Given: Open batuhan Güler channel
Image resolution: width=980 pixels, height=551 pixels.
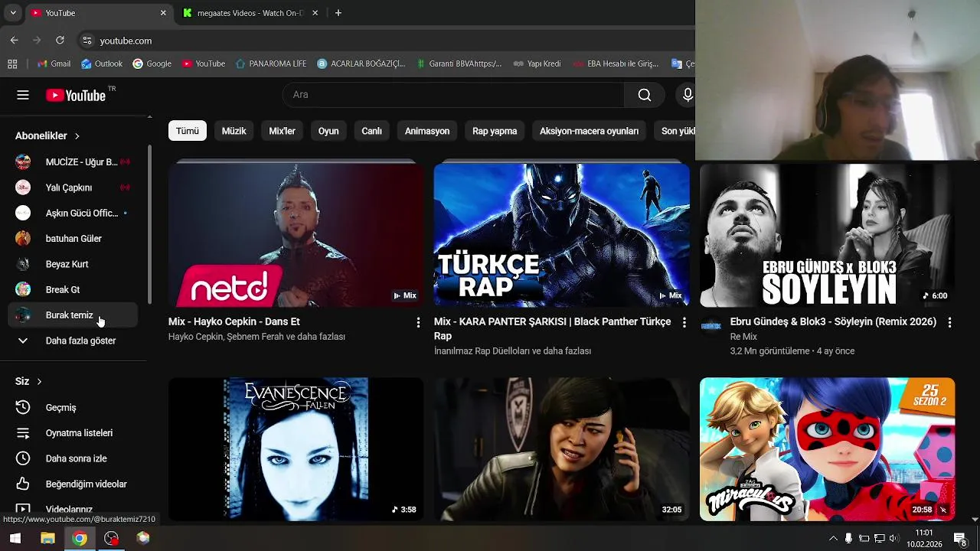Looking at the screenshot, I should 73,239.
